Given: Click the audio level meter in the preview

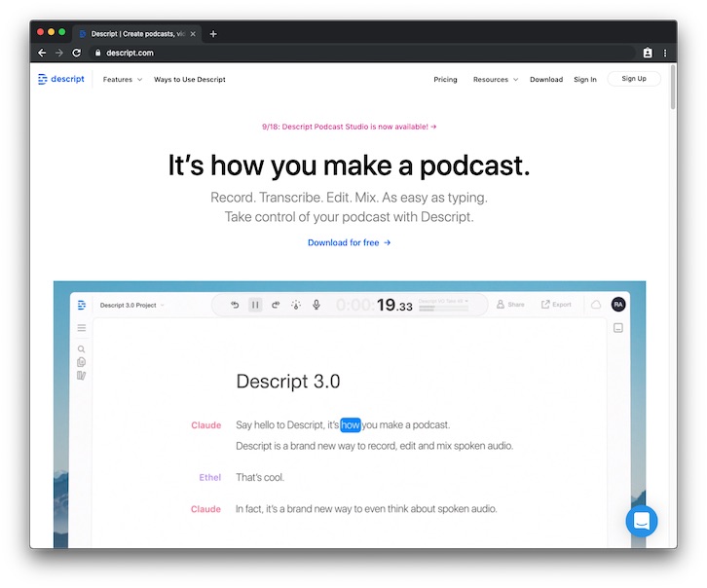Looking at the screenshot, I should click(443, 309).
